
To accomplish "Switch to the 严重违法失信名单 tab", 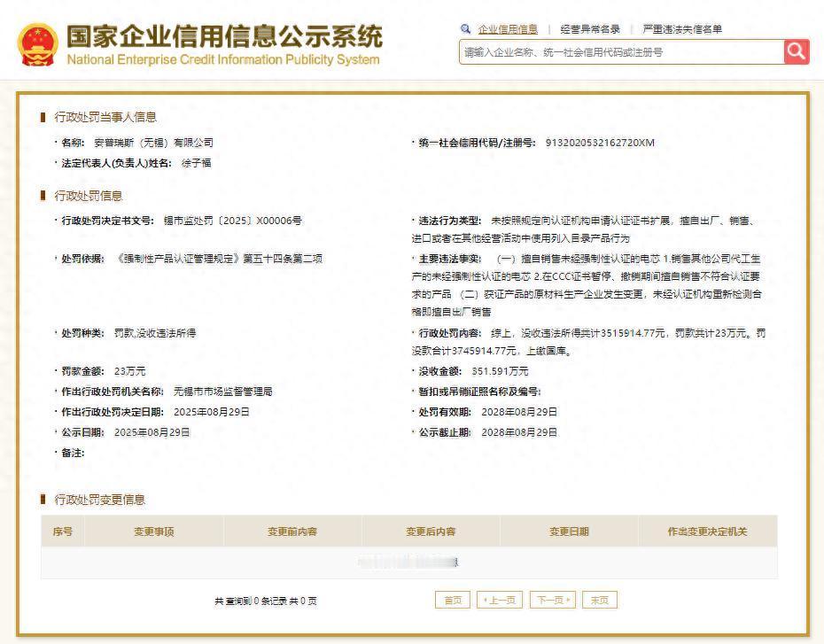I will click(x=682, y=29).
